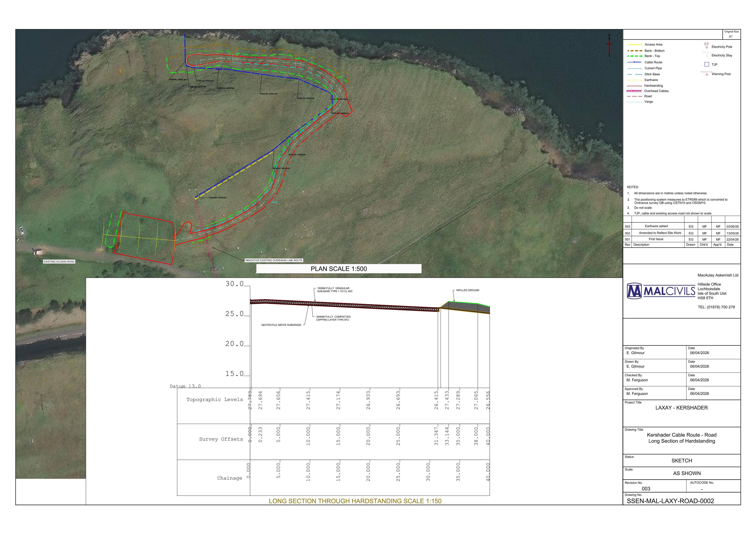The image size is (756, 534).
Task: Click the Survey Offsets row header
Action: pos(221,439)
